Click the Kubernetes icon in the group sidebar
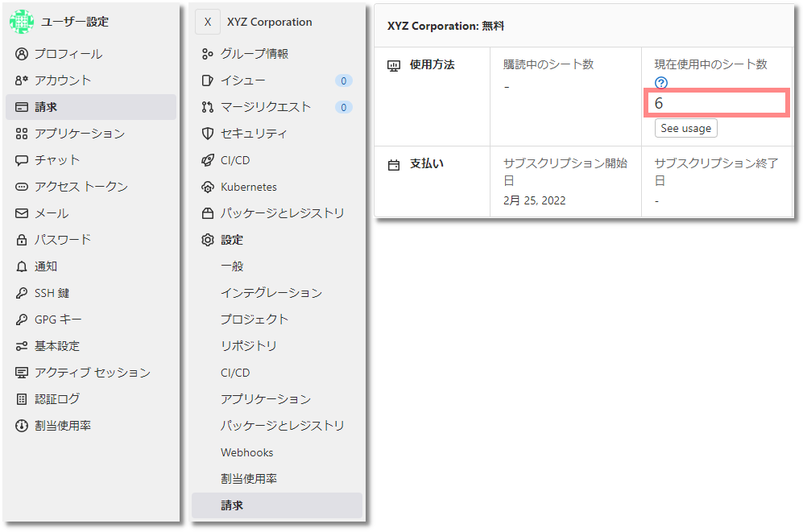 click(x=208, y=187)
